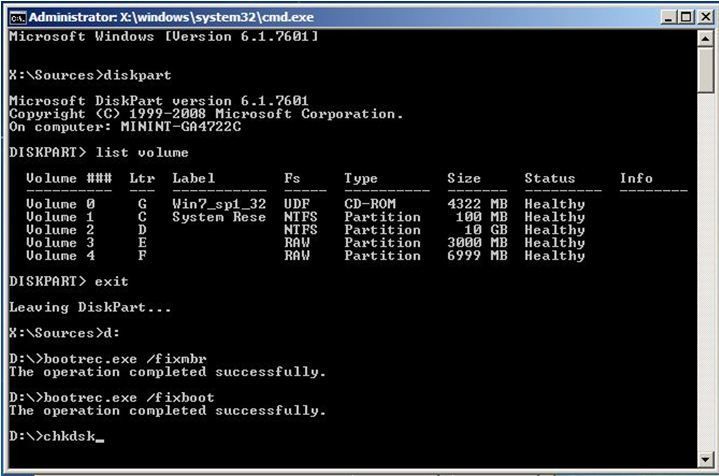Image resolution: width=719 pixels, height=476 pixels.
Task: Click the vertical scrollbar down arrow
Action: [x=703, y=461]
